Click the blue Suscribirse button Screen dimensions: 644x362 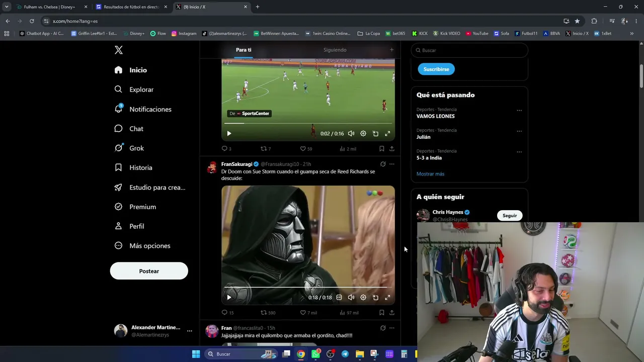[x=436, y=69]
